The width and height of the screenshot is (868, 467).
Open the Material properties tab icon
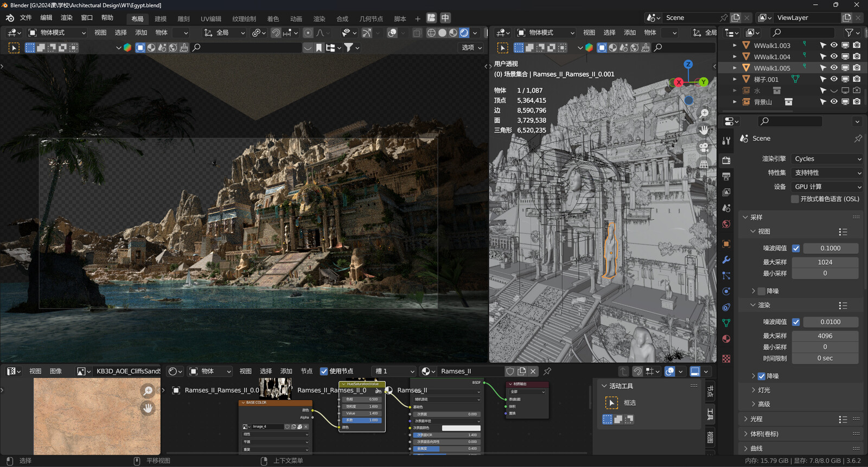pyautogui.click(x=726, y=339)
